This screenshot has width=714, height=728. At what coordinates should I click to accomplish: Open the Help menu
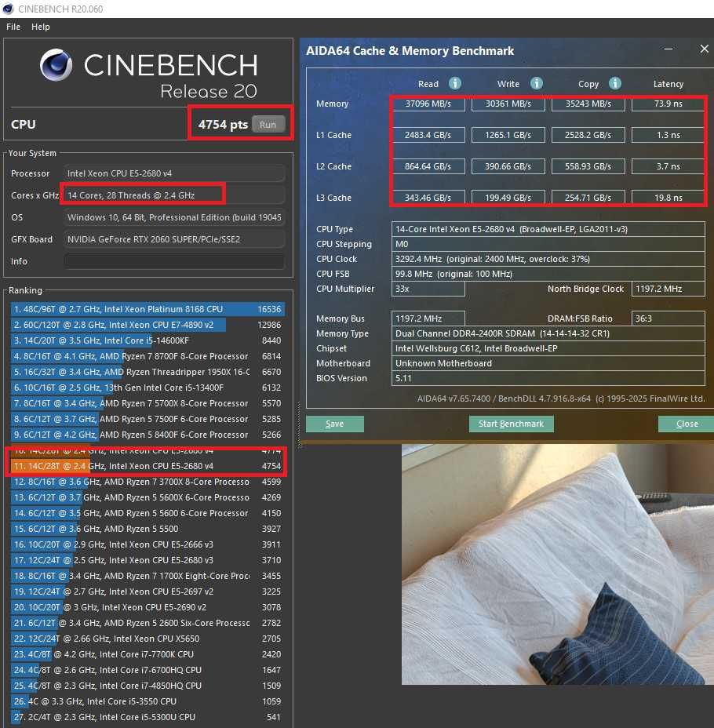pyautogui.click(x=40, y=27)
